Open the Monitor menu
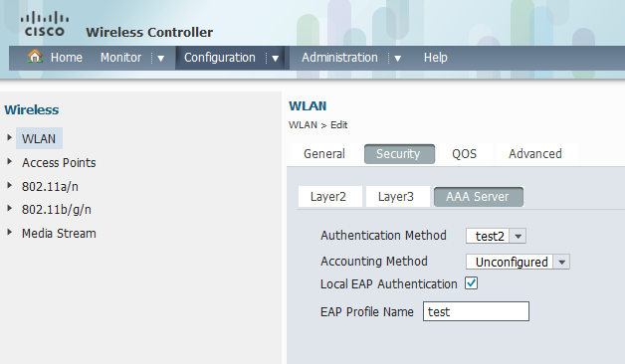 120,58
